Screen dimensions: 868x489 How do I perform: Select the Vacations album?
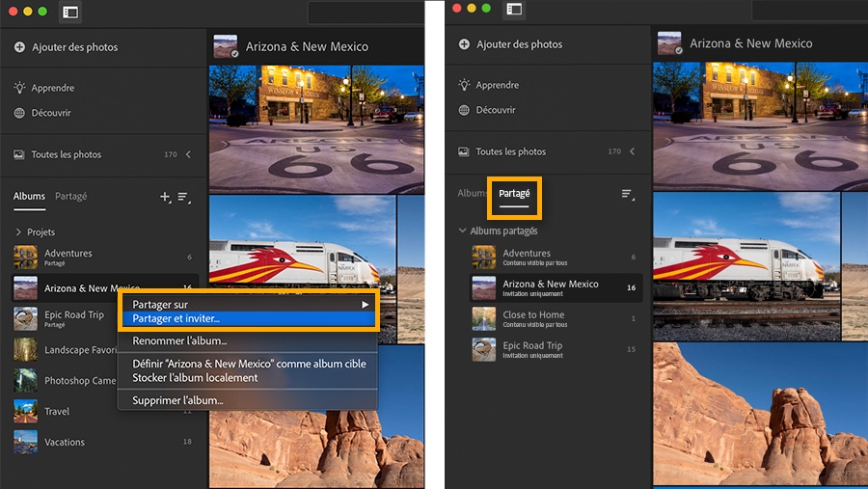(x=103, y=442)
